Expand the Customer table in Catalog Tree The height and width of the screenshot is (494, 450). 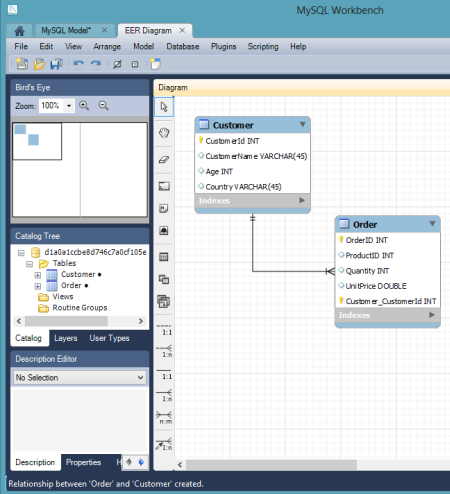point(38,275)
